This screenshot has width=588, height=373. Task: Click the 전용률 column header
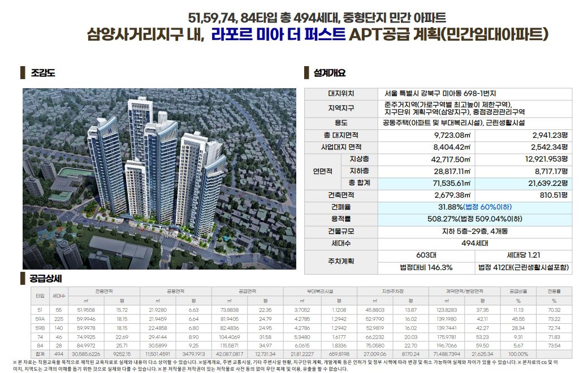click(x=554, y=291)
